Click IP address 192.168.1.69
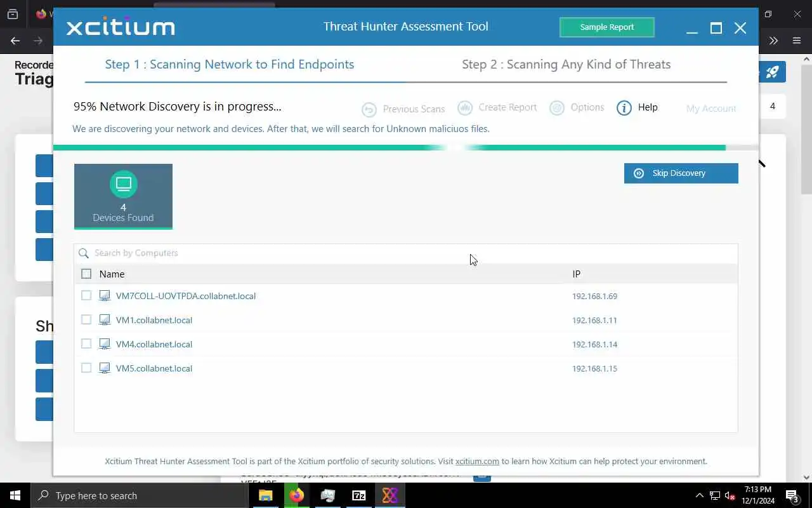The image size is (812, 508). 594,296
